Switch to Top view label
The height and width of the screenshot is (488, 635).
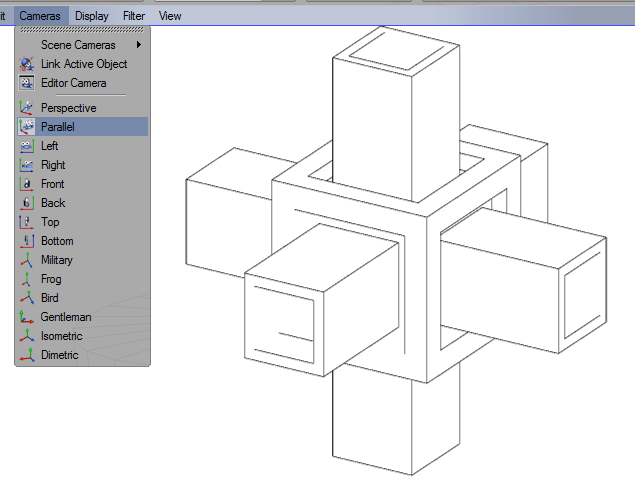[x=50, y=222]
